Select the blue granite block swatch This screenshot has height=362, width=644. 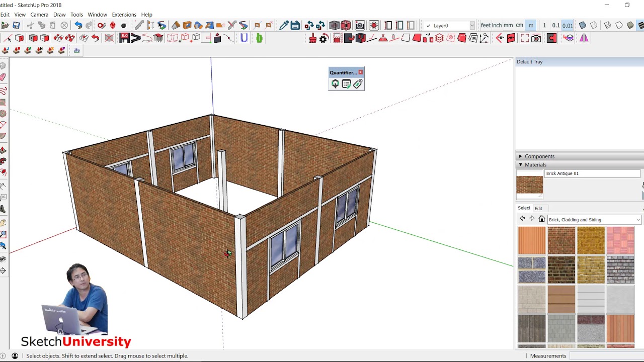tap(532, 270)
